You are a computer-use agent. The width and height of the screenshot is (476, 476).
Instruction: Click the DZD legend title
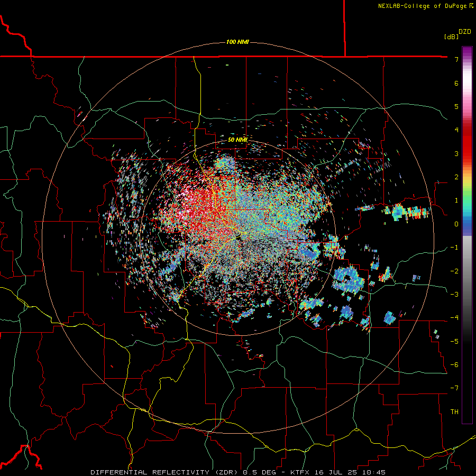coord(465,32)
